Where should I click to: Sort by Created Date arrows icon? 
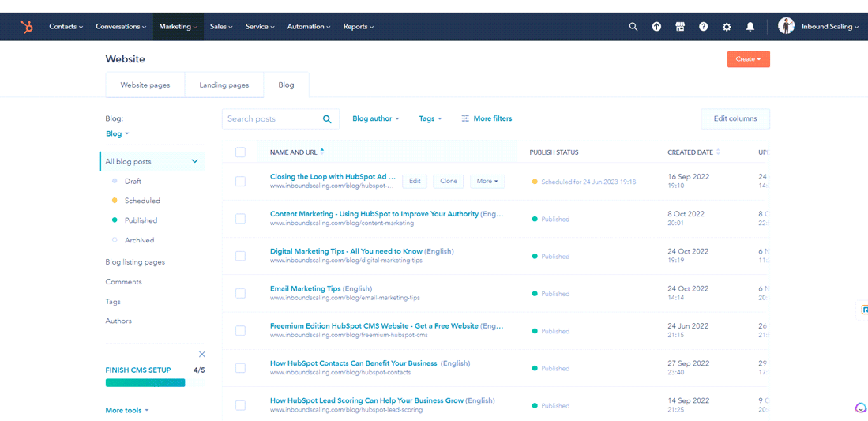pyautogui.click(x=718, y=152)
